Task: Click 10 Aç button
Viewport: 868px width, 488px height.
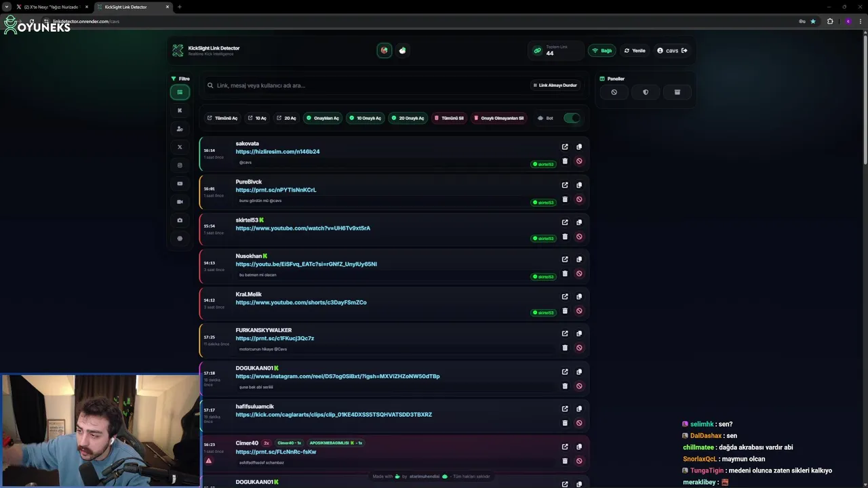Action: tap(257, 118)
